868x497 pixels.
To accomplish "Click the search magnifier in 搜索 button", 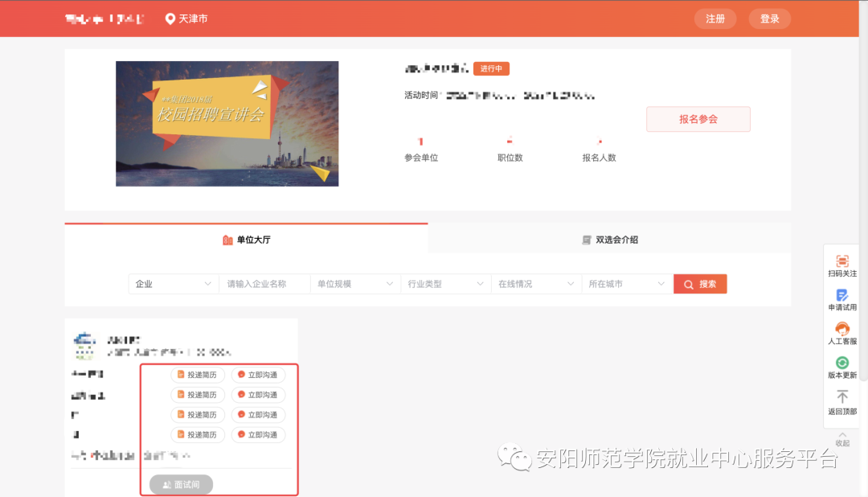I will (x=689, y=284).
